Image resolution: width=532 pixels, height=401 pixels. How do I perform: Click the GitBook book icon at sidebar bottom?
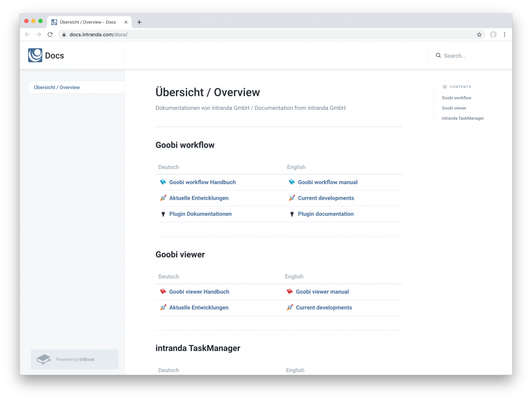[43, 359]
